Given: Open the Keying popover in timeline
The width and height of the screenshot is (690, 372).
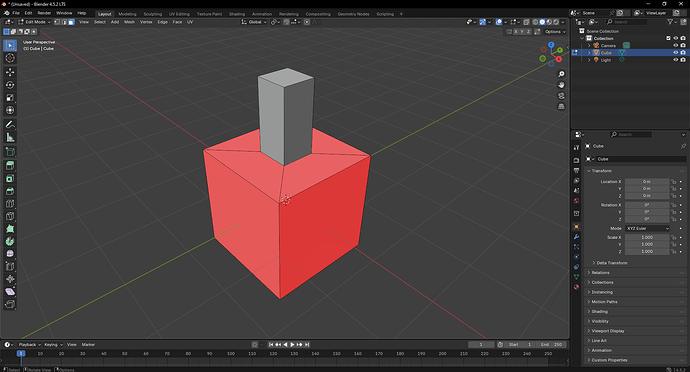Looking at the screenshot, I should coord(53,345).
